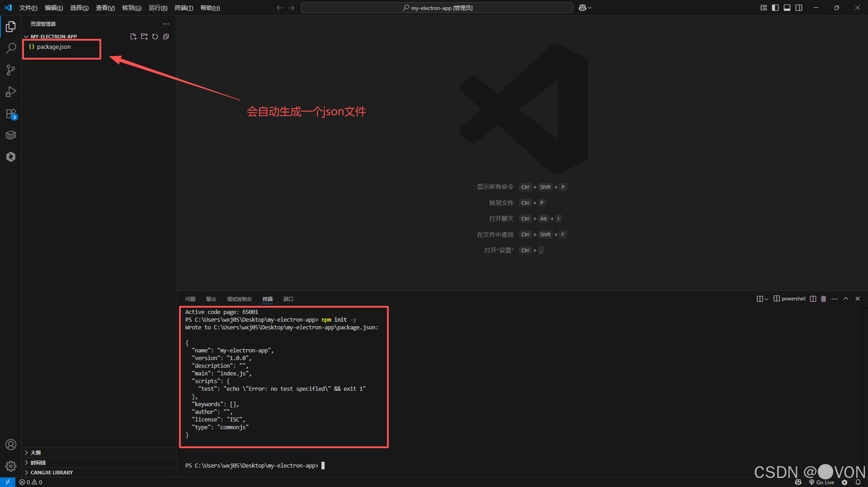Open the 编辑(E) menu
The width and height of the screenshot is (868, 487).
54,8
